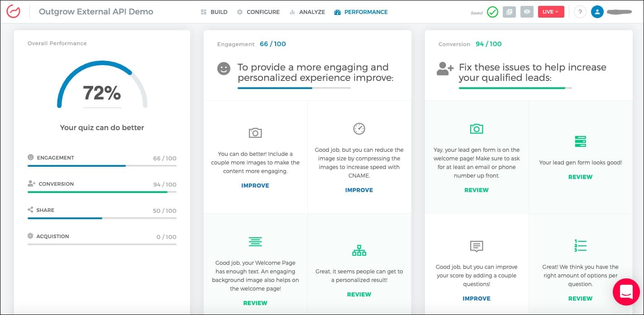Image resolution: width=644 pixels, height=315 pixels.
Task: Go to the ANALYZE tab
Action: pyautogui.click(x=307, y=12)
